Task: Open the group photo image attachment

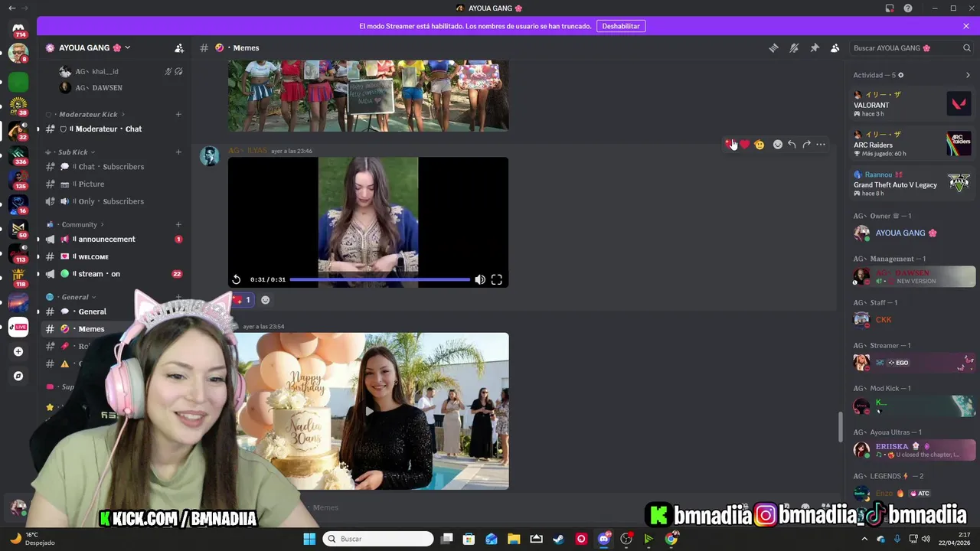Action: click(x=368, y=96)
